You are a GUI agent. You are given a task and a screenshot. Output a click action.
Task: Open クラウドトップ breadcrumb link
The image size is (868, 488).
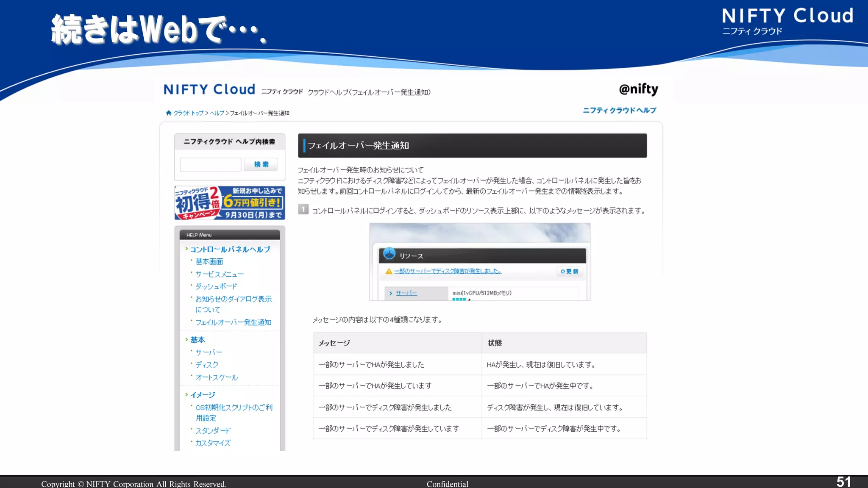click(189, 113)
